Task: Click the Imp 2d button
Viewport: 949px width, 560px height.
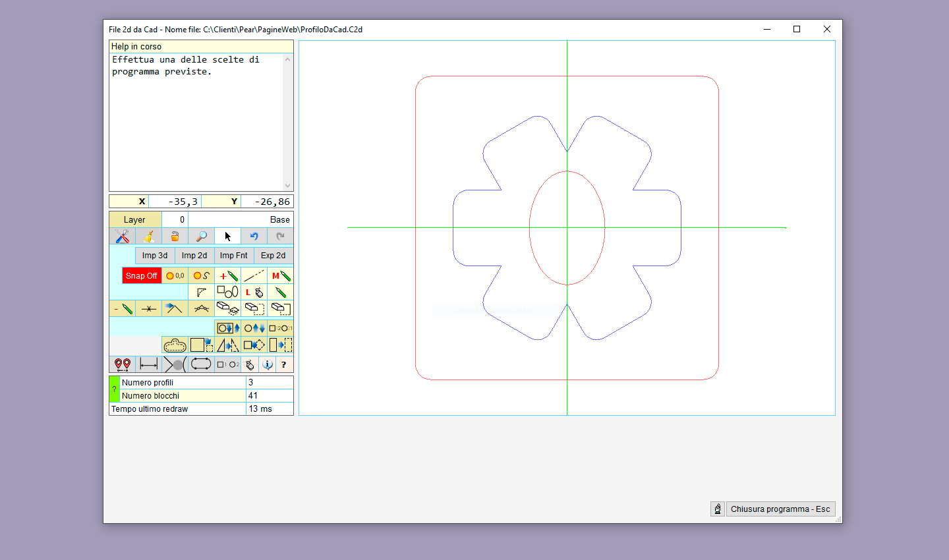Action: [x=194, y=256]
